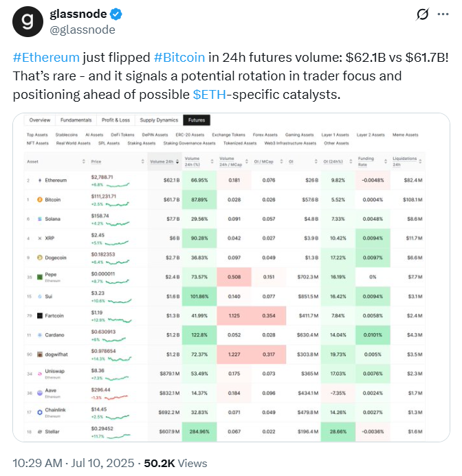The height and width of the screenshot is (476, 462).
Task: Click the #Ethereum hashtag link
Action: [x=46, y=57]
